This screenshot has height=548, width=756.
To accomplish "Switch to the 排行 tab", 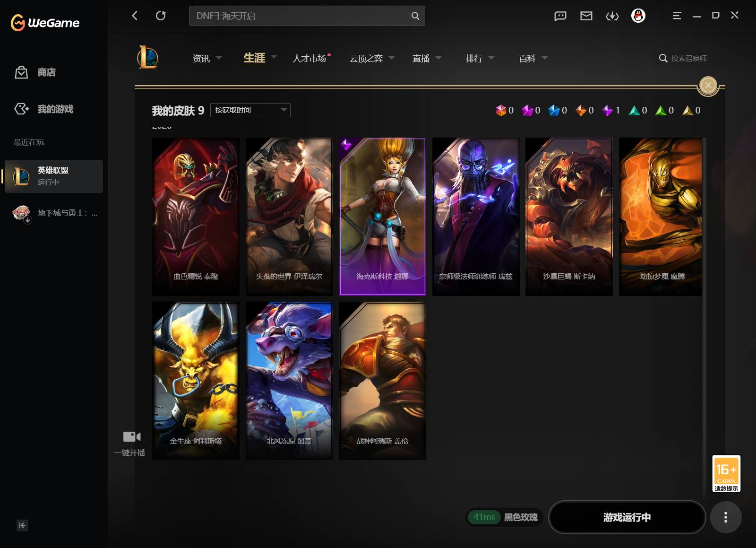I will pyautogui.click(x=473, y=58).
